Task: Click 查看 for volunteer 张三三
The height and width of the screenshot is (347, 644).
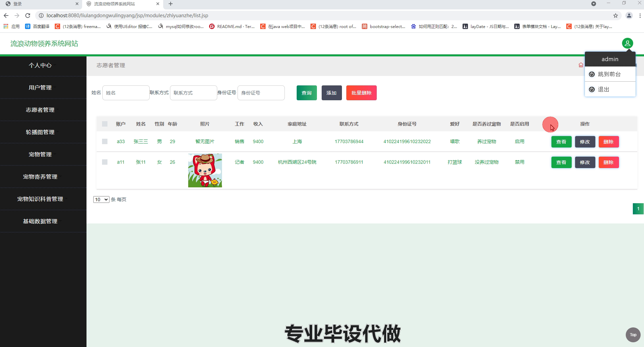Action: [561, 142]
